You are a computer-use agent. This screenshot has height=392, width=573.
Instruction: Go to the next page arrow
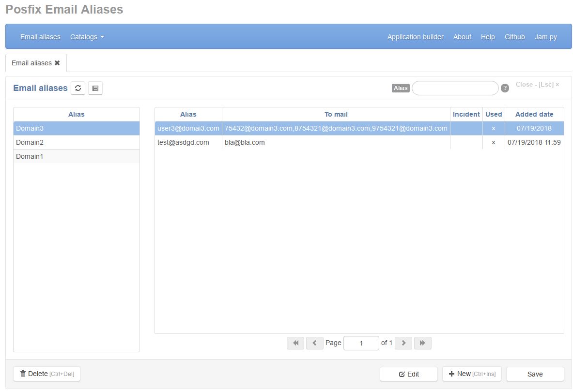click(403, 343)
